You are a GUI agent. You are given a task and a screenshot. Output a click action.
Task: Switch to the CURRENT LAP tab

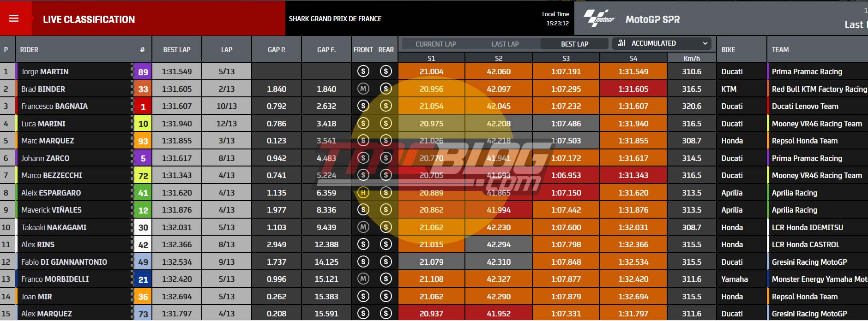coord(435,44)
